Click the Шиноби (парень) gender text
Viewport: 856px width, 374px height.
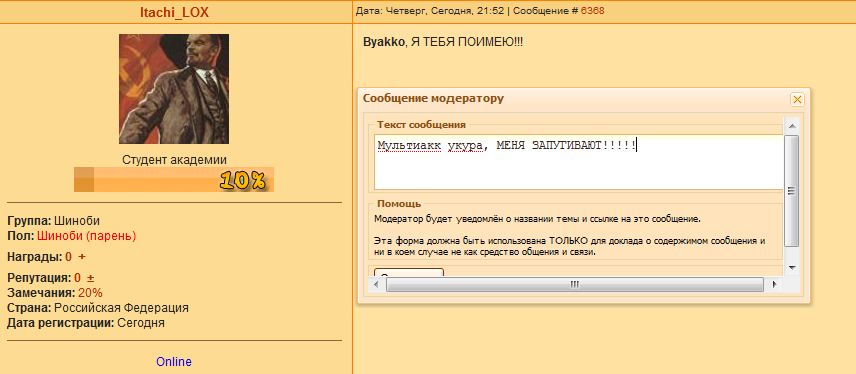(x=87, y=236)
